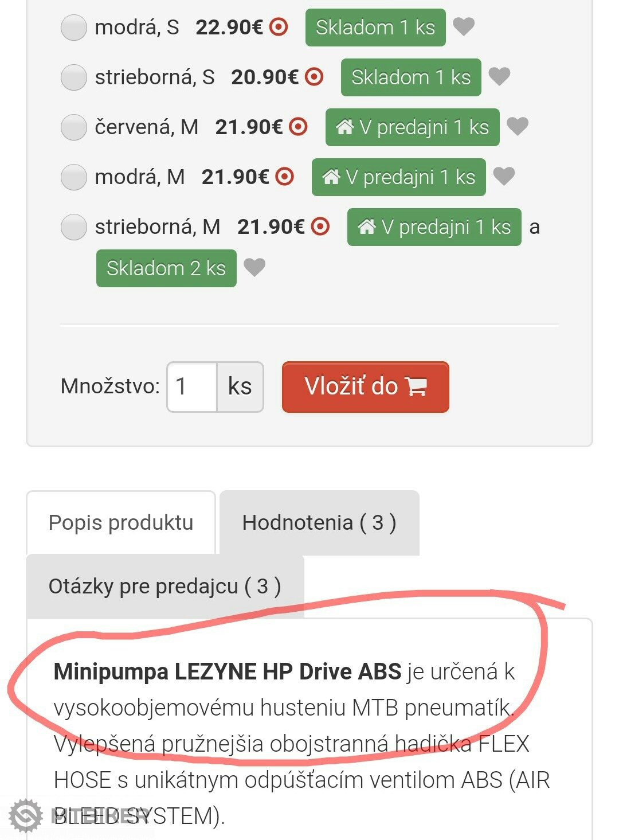
Task: Click heart icon next to červená, M
Action: [x=518, y=126]
